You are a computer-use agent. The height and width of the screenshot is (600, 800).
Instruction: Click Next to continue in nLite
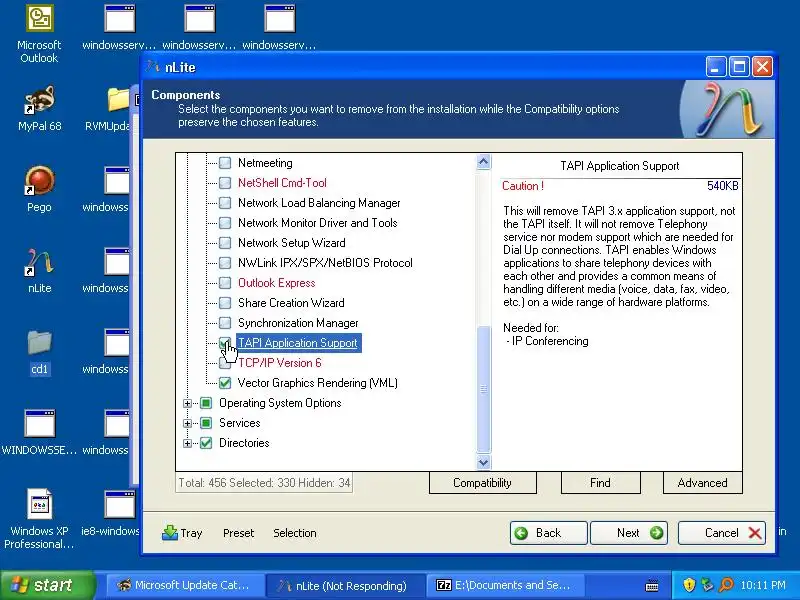pos(629,533)
